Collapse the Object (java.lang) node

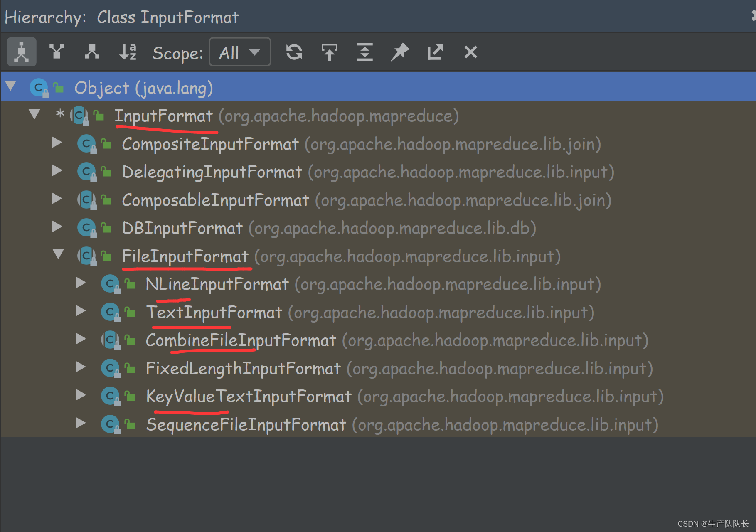point(11,86)
